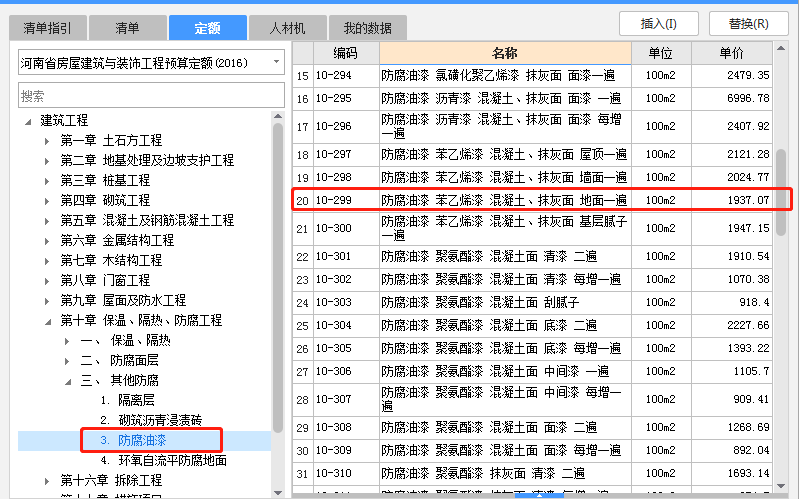Viewport: 799px width, 499px height.
Task: Select row 苯乙烯漆 墙面一遍
Action: pyautogui.click(x=532, y=177)
